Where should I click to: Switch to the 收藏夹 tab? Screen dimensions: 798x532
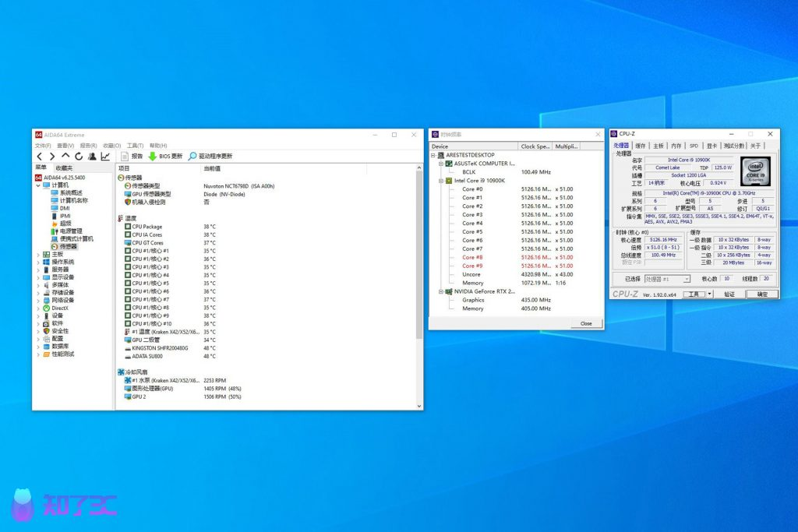[x=64, y=167]
